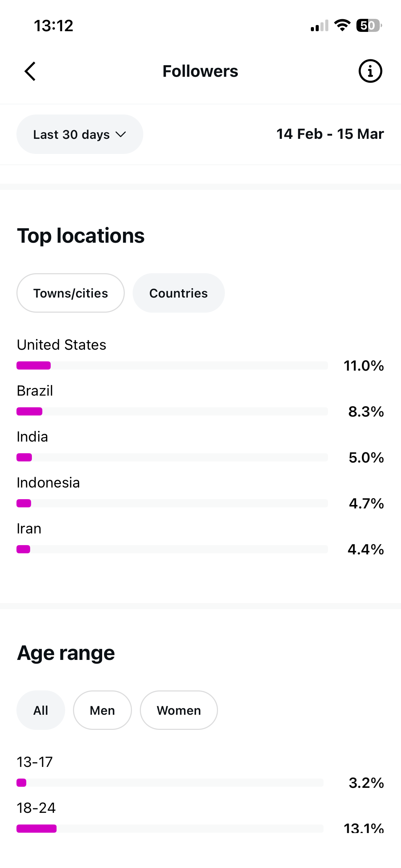Open the followers info icon
Screen dimensions: 401x868
pyautogui.click(x=370, y=71)
